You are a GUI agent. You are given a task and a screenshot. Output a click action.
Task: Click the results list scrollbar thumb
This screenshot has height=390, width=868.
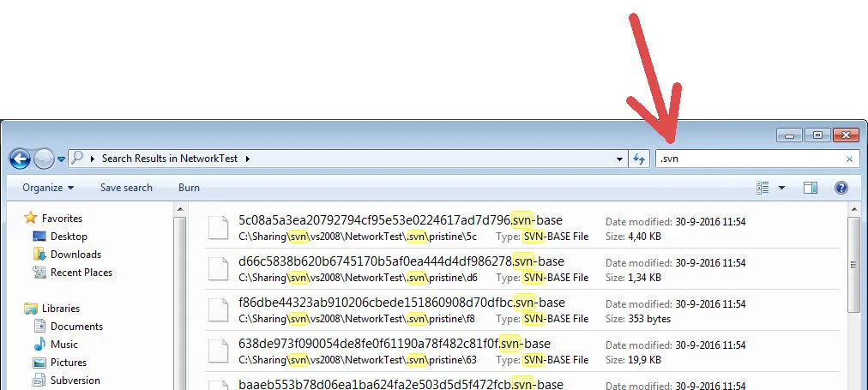click(x=853, y=265)
